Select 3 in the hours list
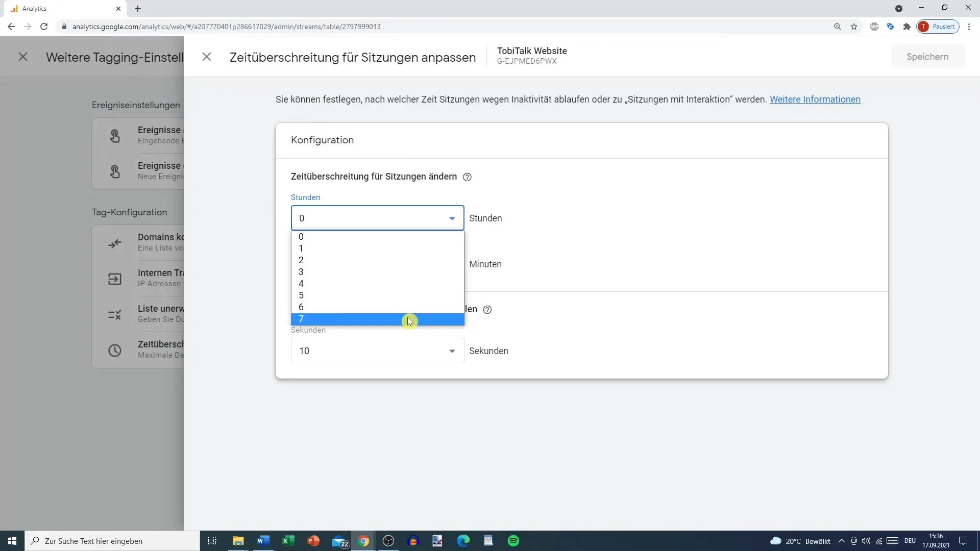The height and width of the screenshot is (551, 980). pyautogui.click(x=377, y=272)
